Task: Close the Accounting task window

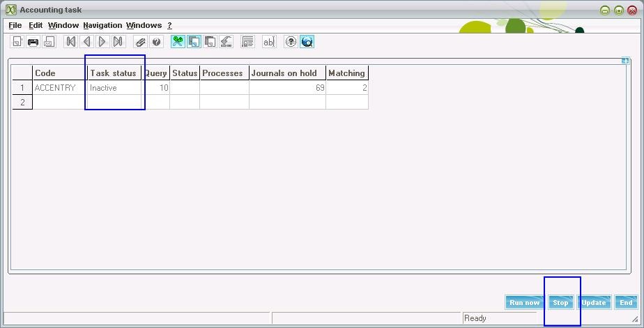Action: click(x=632, y=10)
